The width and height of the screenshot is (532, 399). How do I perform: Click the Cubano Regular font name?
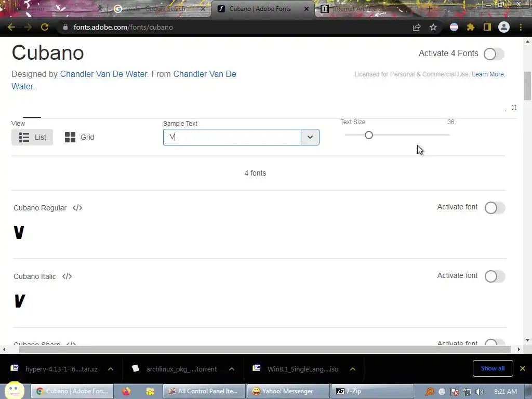tap(40, 208)
